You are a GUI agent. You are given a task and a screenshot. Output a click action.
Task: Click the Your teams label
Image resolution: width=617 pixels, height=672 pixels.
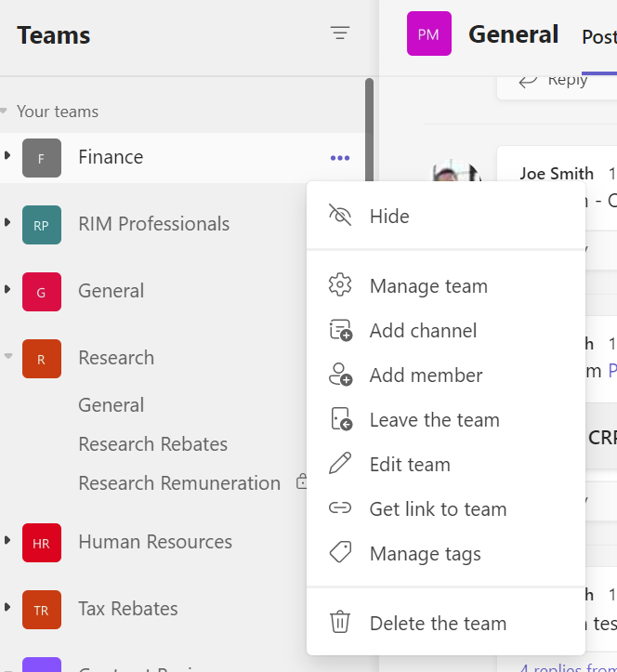[x=58, y=112]
